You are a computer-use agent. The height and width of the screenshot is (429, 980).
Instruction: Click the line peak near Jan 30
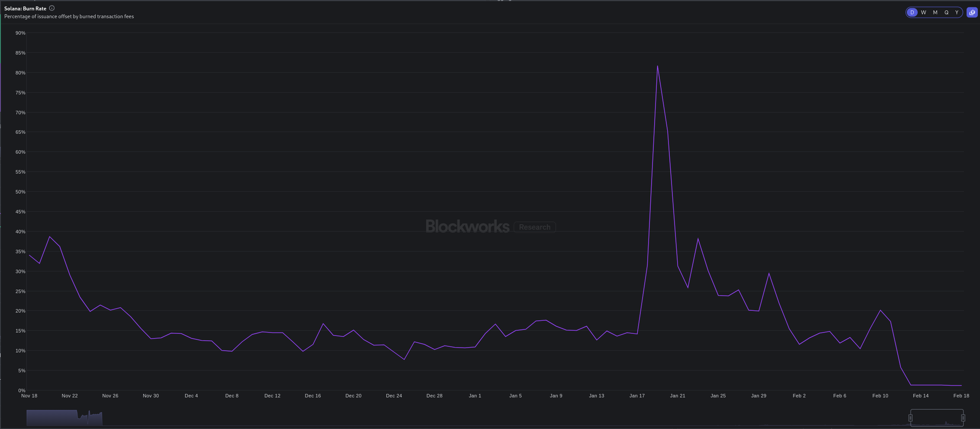[769, 274]
